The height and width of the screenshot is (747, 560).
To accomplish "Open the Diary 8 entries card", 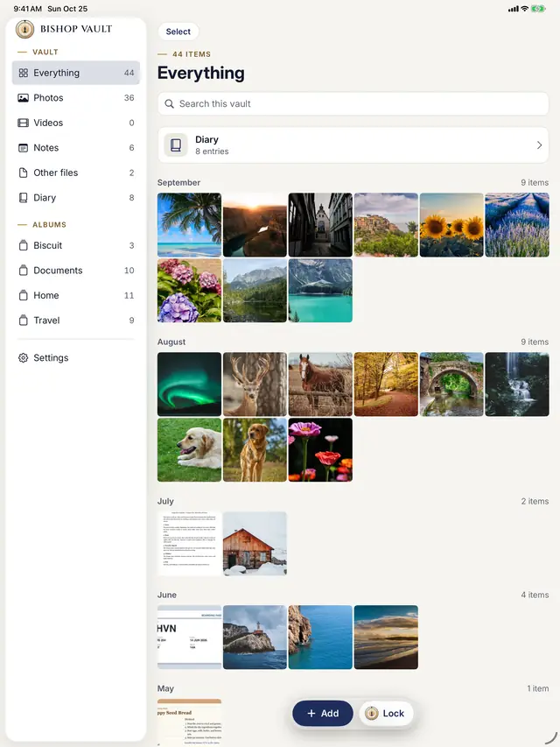I will click(353, 144).
